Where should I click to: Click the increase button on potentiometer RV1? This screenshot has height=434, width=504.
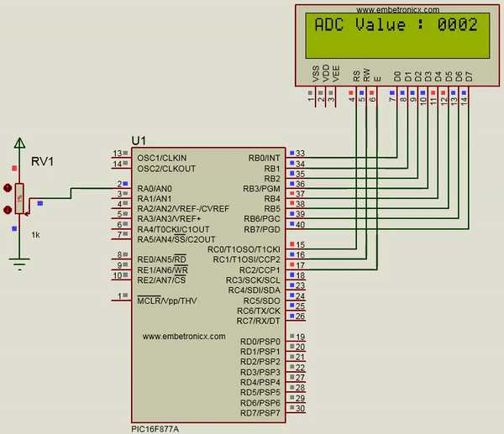(8, 188)
